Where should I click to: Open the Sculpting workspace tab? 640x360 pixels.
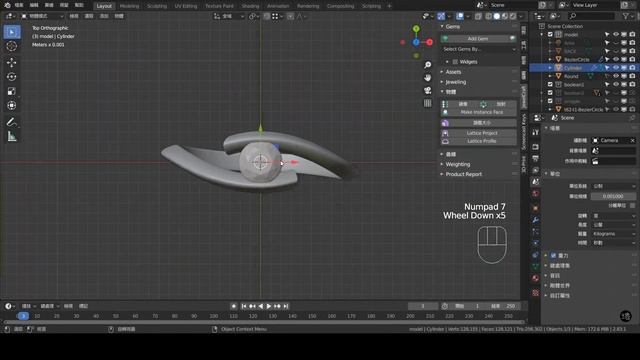(x=157, y=6)
